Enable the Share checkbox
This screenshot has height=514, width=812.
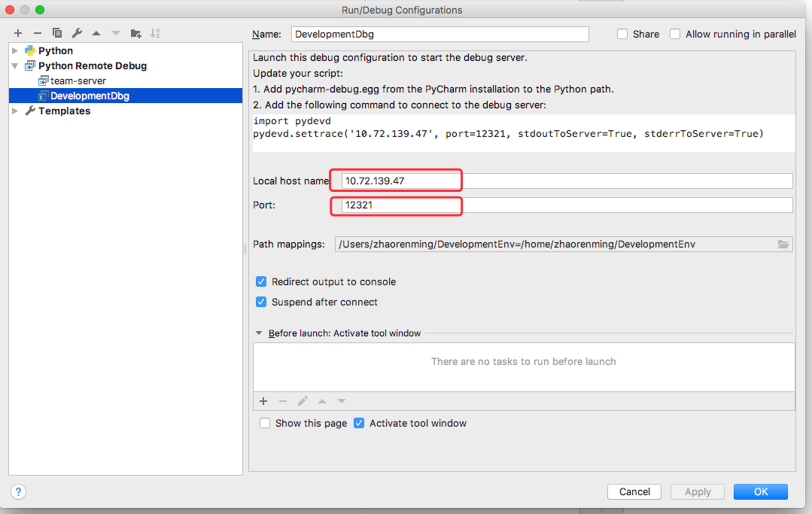click(x=622, y=34)
